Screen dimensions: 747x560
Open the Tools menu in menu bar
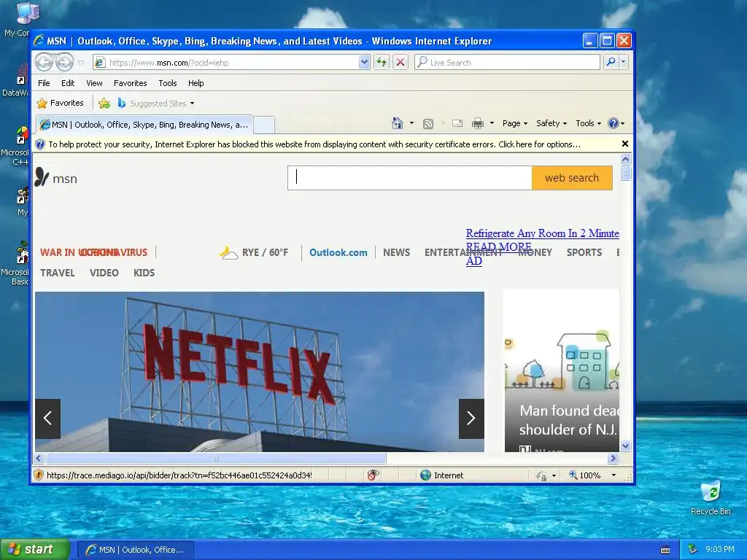point(168,83)
